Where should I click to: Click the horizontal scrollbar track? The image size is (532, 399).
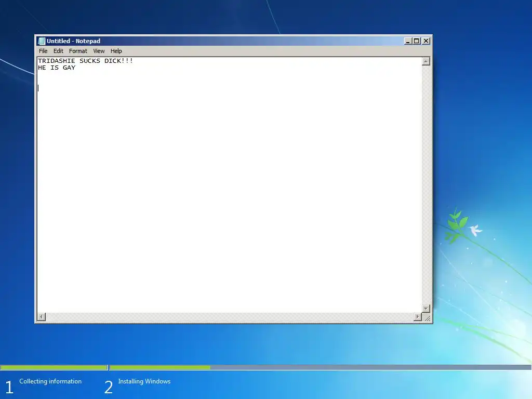coord(229,317)
